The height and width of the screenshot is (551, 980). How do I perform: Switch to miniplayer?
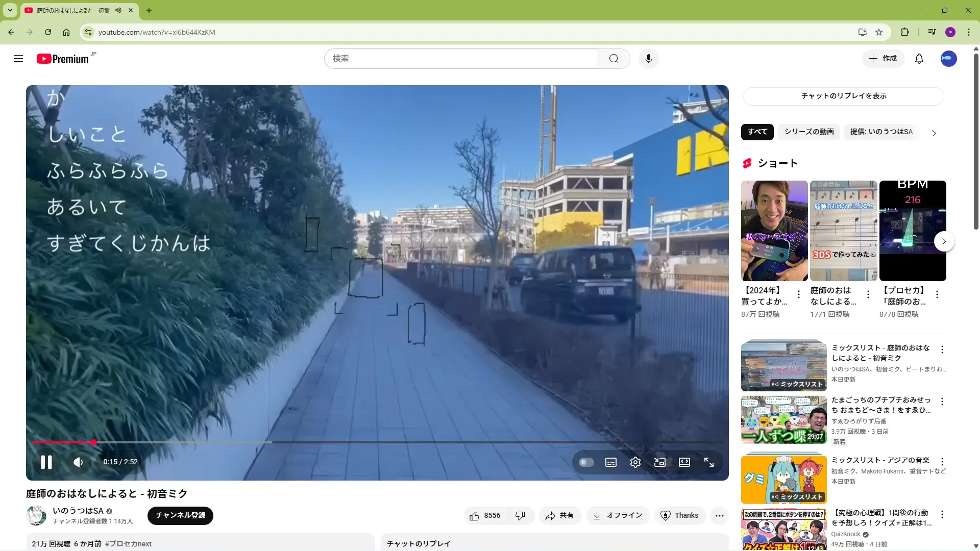(659, 462)
